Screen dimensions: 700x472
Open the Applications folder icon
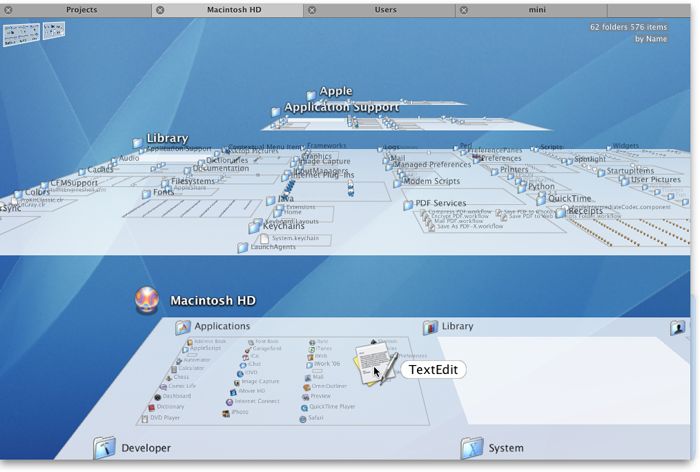point(183,327)
